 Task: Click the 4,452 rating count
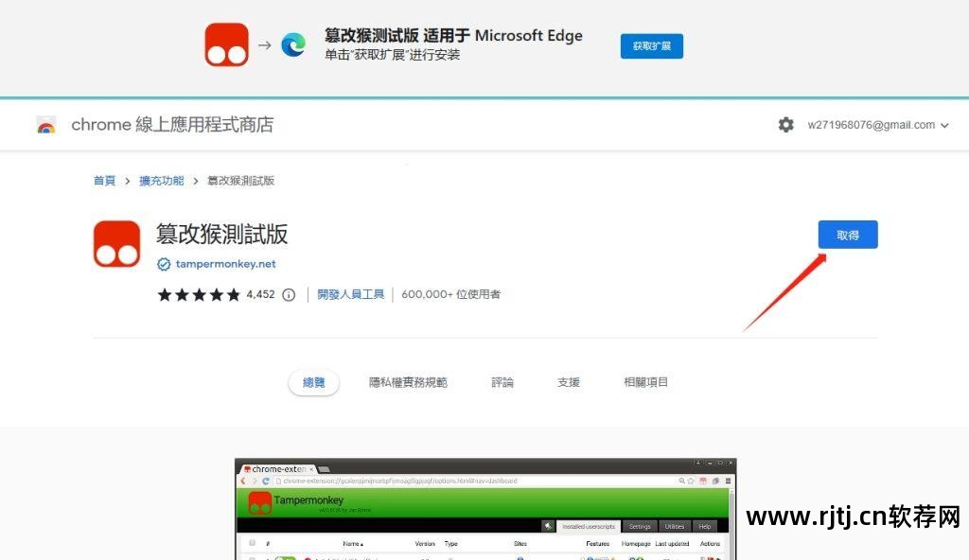[x=260, y=295]
